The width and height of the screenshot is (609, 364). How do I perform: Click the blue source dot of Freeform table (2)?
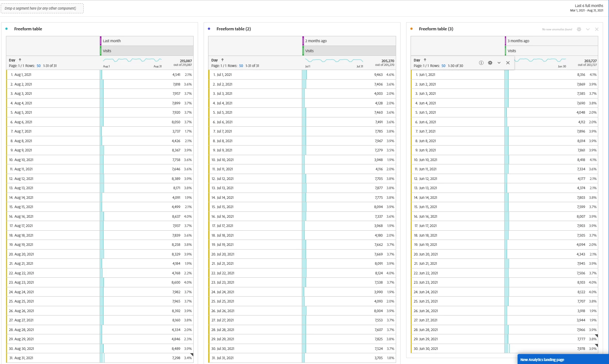[209, 29]
